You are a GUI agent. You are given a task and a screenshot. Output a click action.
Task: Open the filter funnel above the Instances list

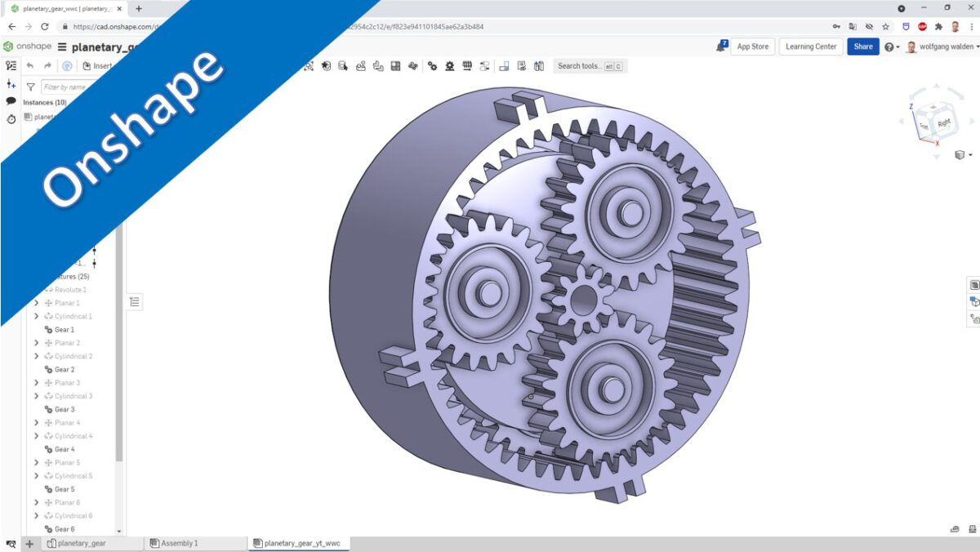pyautogui.click(x=30, y=86)
